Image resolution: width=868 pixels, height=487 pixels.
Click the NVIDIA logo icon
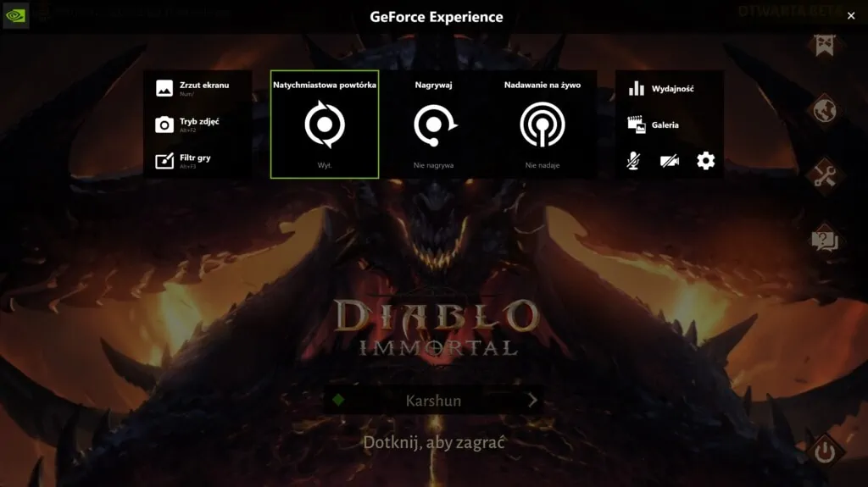pyautogui.click(x=15, y=16)
